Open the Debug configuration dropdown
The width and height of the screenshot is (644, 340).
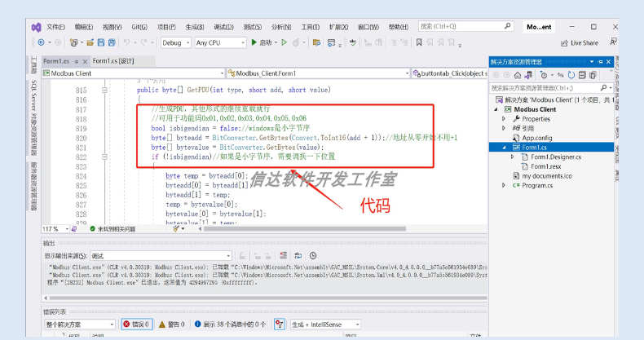pos(176,42)
